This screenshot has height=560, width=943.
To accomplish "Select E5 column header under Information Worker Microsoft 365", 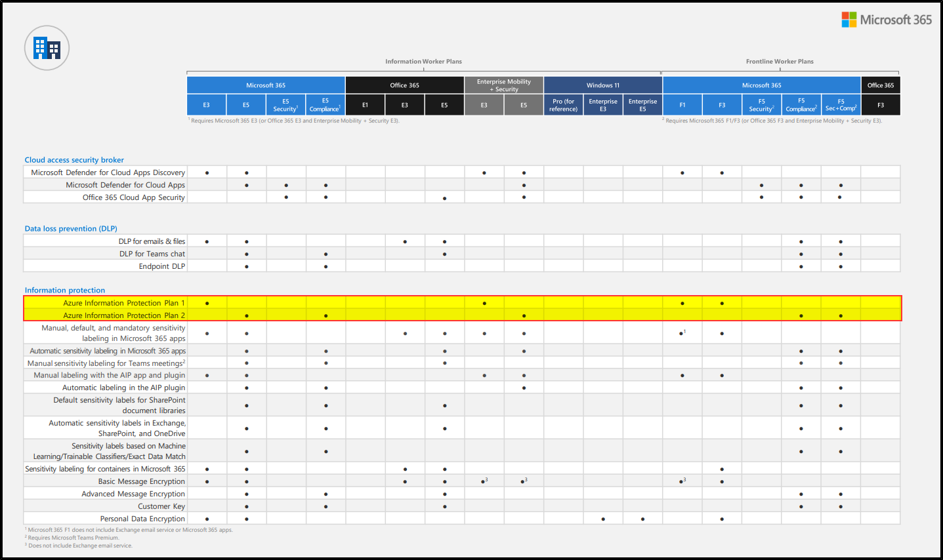I will [246, 105].
